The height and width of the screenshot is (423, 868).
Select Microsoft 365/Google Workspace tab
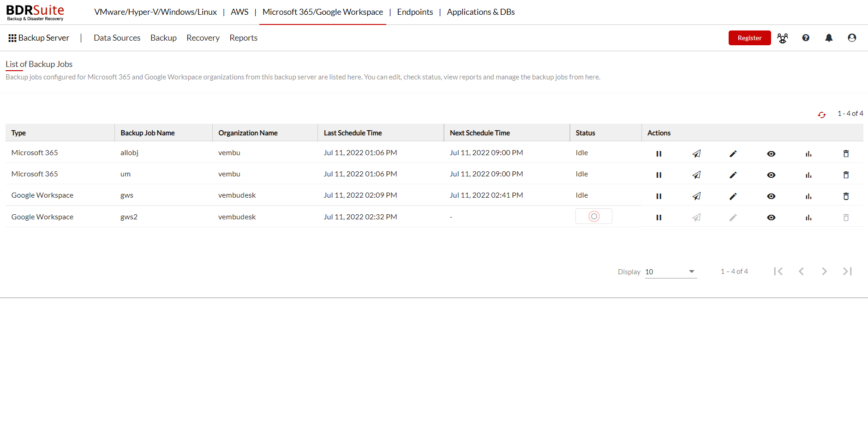click(323, 12)
